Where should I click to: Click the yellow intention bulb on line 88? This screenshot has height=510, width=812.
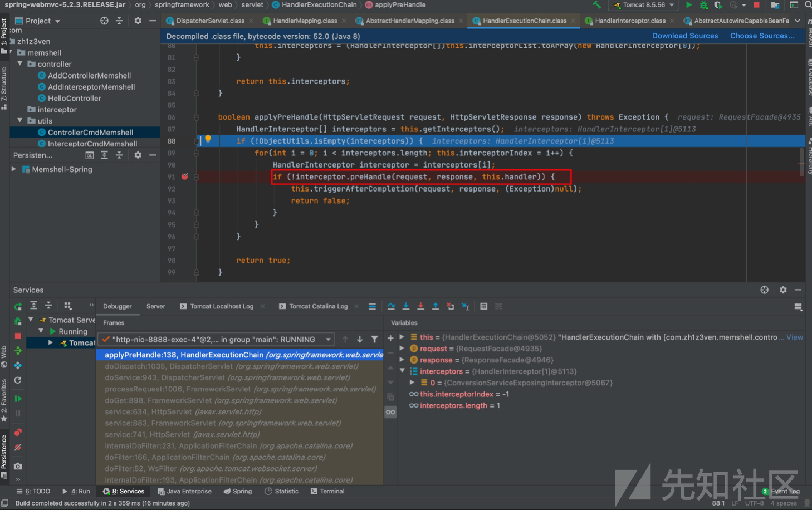pyautogui.click(x=208, y=139)
